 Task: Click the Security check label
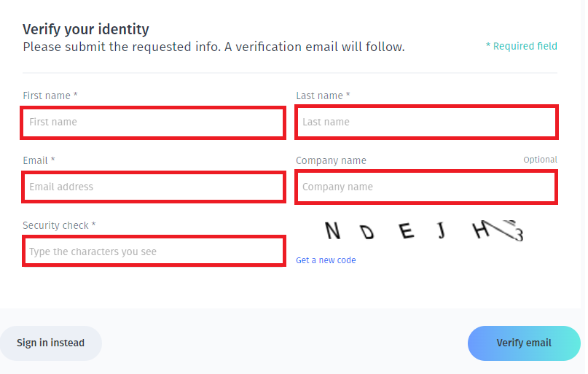pos(59,225)
